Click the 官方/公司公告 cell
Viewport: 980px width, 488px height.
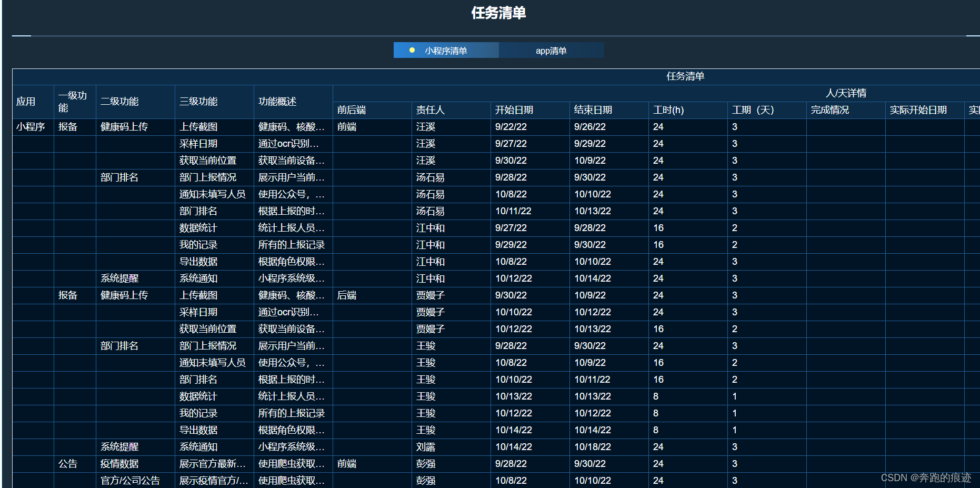[x=135, y=481]
